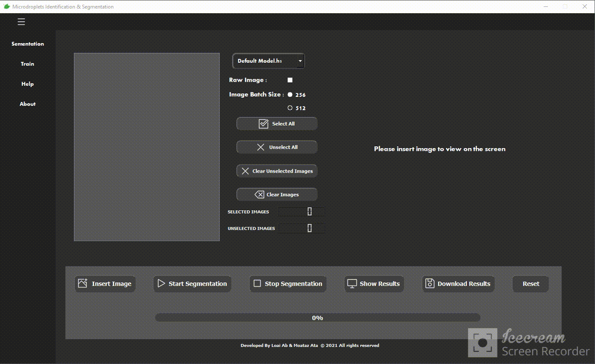Open the Train section in sidebar

(27, 64)
